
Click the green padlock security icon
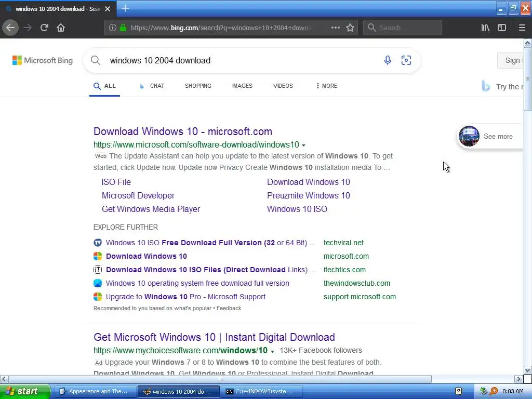pyautogui.click(x=123, y=28)
